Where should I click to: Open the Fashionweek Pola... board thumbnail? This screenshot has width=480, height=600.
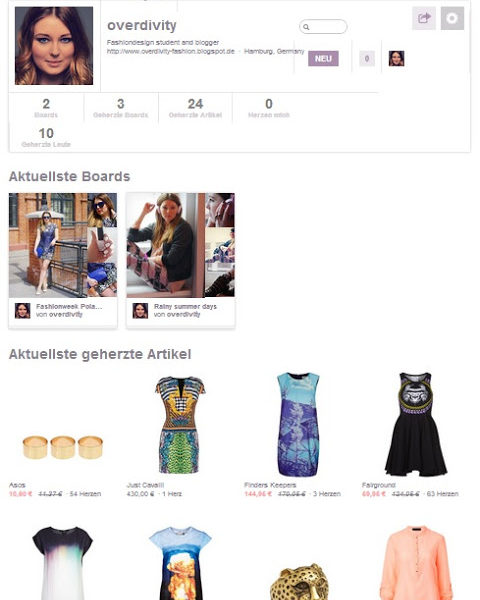[x=63, y=245]
